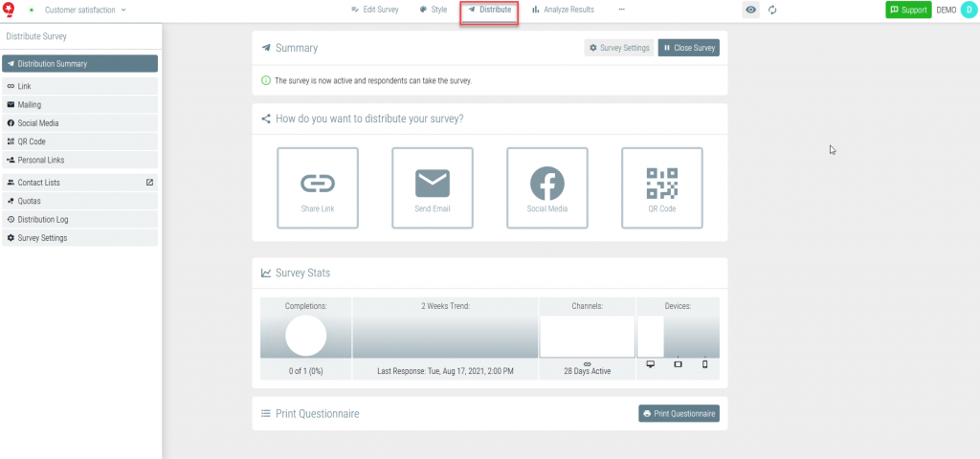Viewport: 980px width, 459px height.
Task: Open external Contact Lists link icon
Action: pos(149,182)
